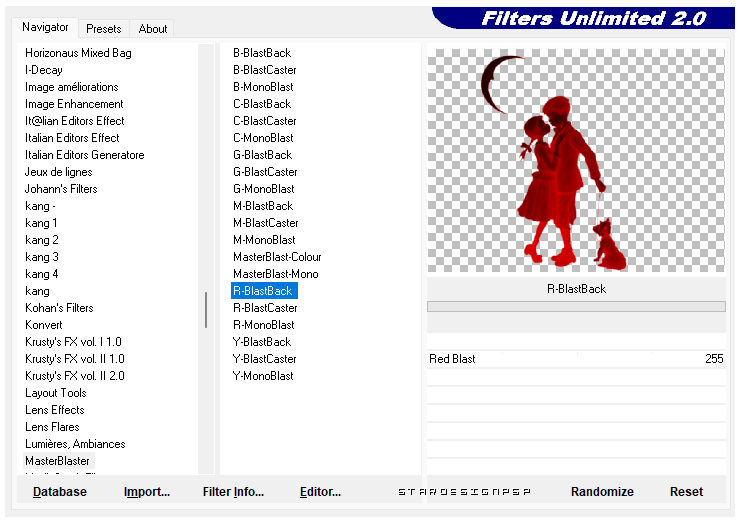Open the About tab
The width and height of the screenshot is (740, 522).
(x=153, y=29)
